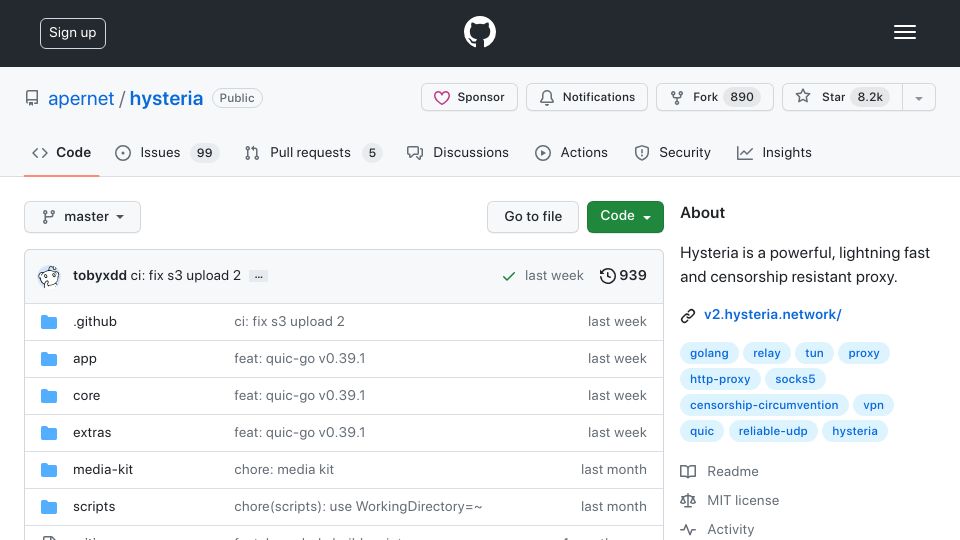Expand the green Code dropdown
The image size is (960, 540).
pyautogui.click(x=625, y=217)
